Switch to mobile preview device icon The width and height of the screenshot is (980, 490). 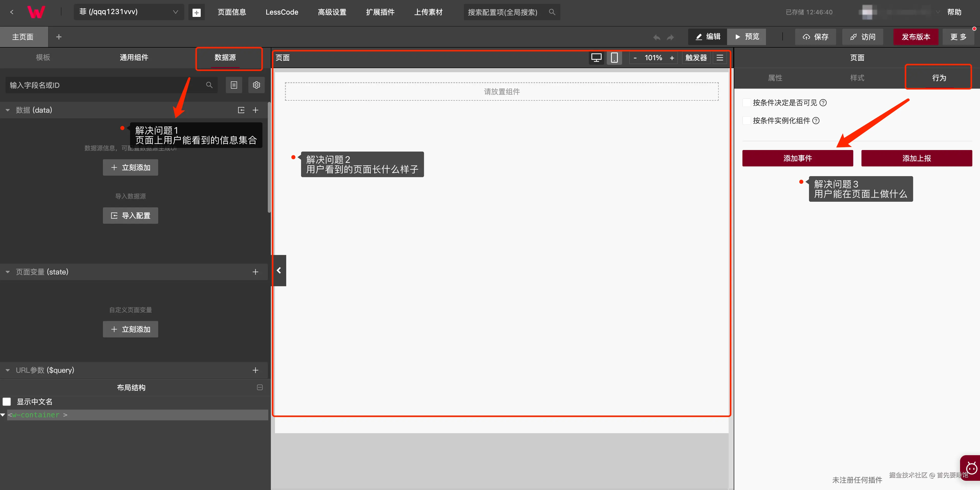(x=614, y=57)
